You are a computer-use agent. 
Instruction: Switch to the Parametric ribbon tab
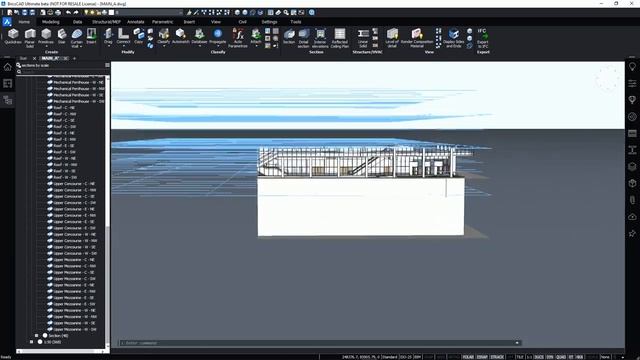click(162, 22)
